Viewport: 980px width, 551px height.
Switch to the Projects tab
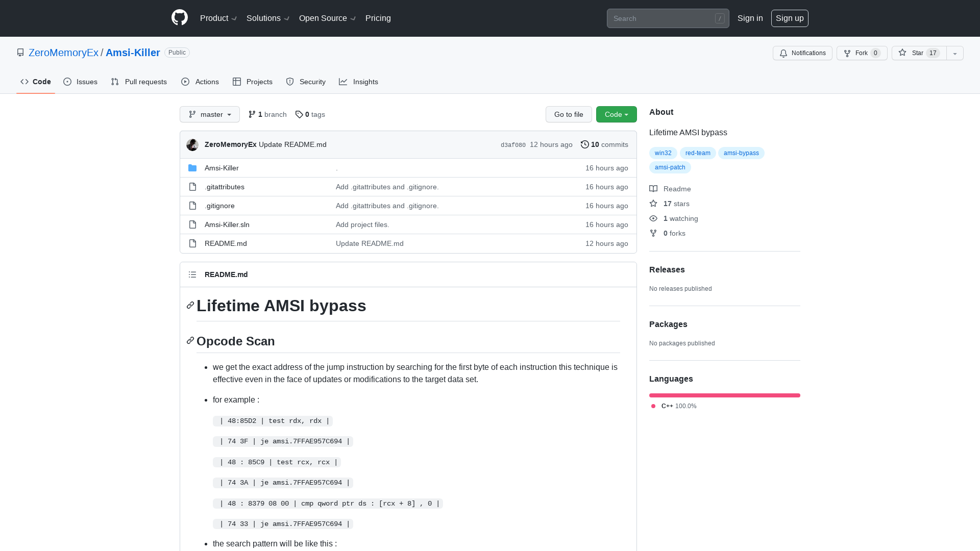coord(253,82)
